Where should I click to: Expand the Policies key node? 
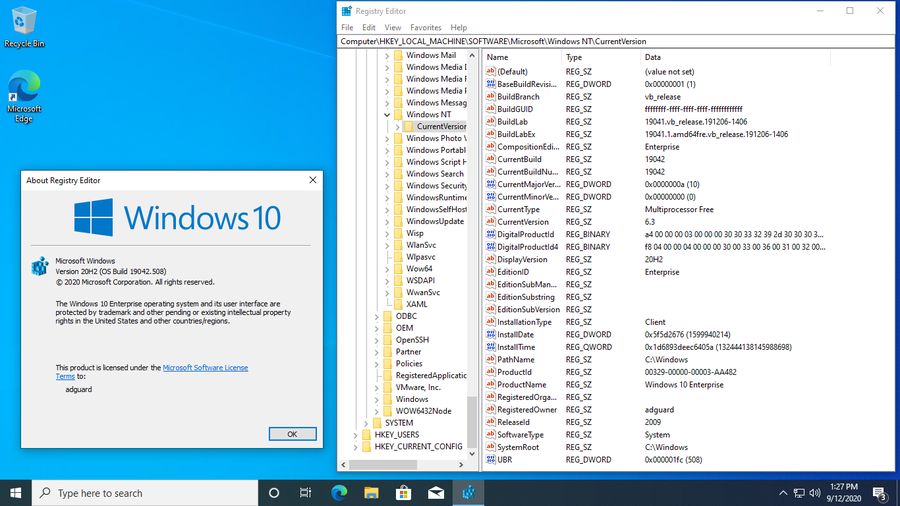pyautogui.click(x=377, y=364)
